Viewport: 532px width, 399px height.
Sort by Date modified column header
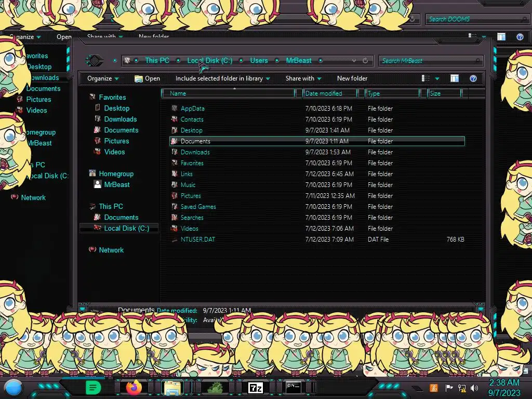pyautogui.click(x=330, y=94)
